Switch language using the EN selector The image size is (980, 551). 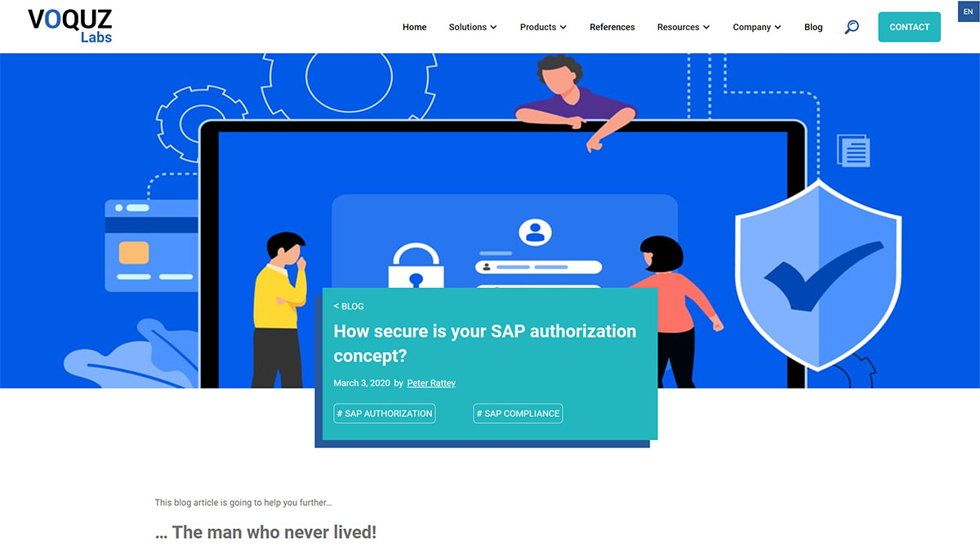(x=968, y=11)
